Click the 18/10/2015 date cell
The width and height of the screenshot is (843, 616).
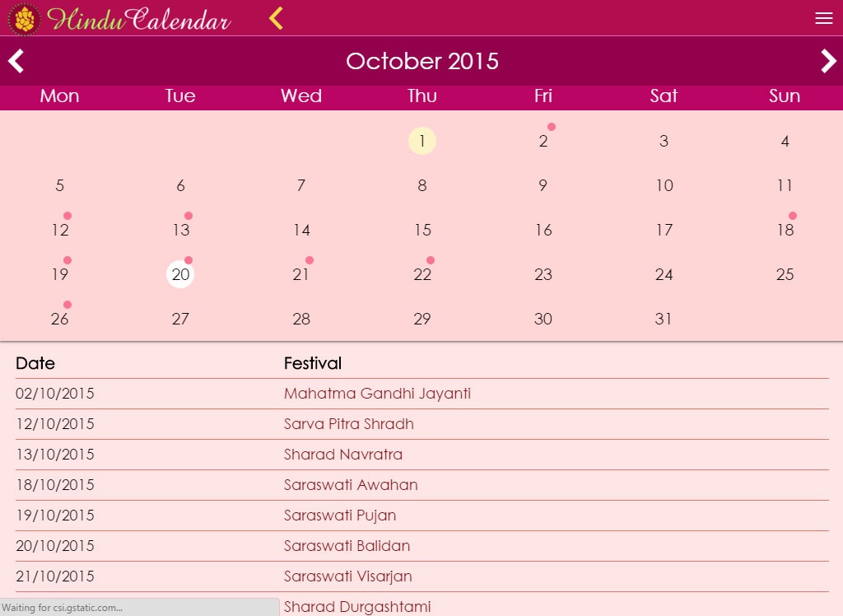pyautogui.click(x=55, y=485)
